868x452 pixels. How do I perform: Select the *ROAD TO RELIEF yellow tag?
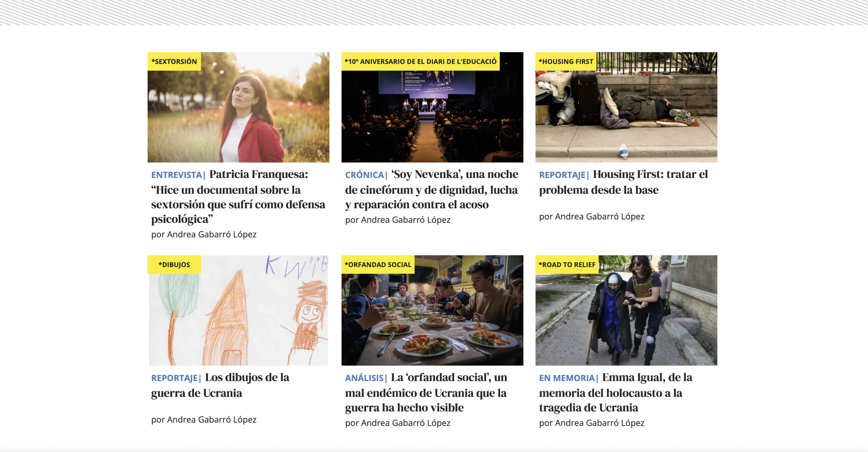click(567, 264)
